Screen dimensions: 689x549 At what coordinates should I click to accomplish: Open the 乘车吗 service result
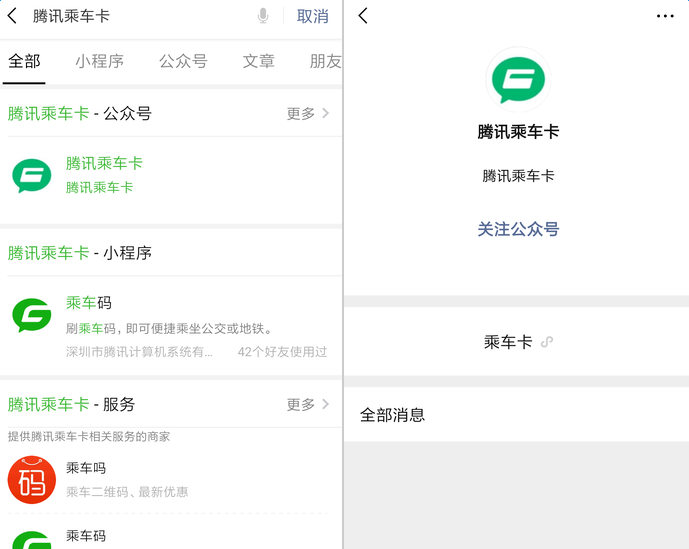point(86,468)
